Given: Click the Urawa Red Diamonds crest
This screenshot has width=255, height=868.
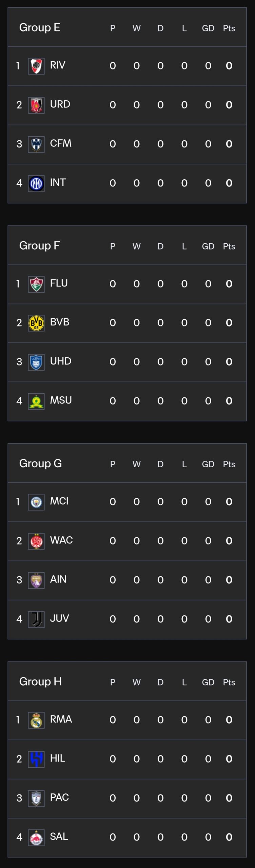Looking at the screenshot, I should coord(36,105).
